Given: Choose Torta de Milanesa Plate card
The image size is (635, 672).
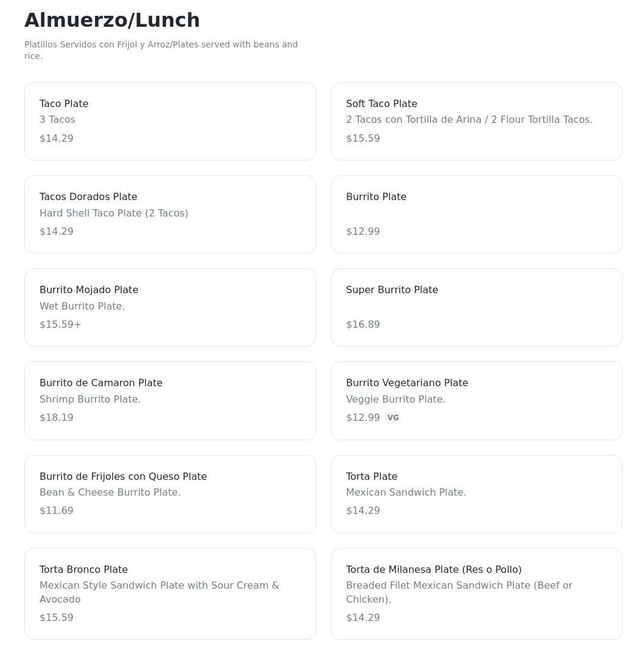Looking at the screenshot, I should [x=477, y=594].
